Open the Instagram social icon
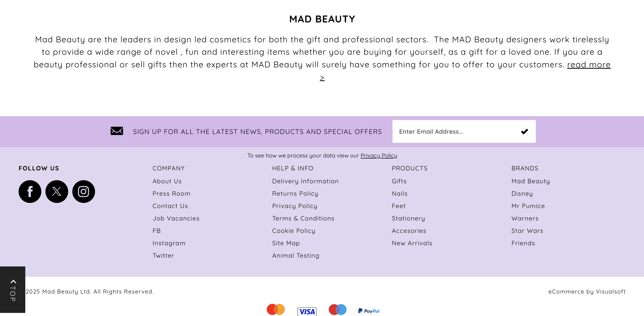 coord(84,192)
